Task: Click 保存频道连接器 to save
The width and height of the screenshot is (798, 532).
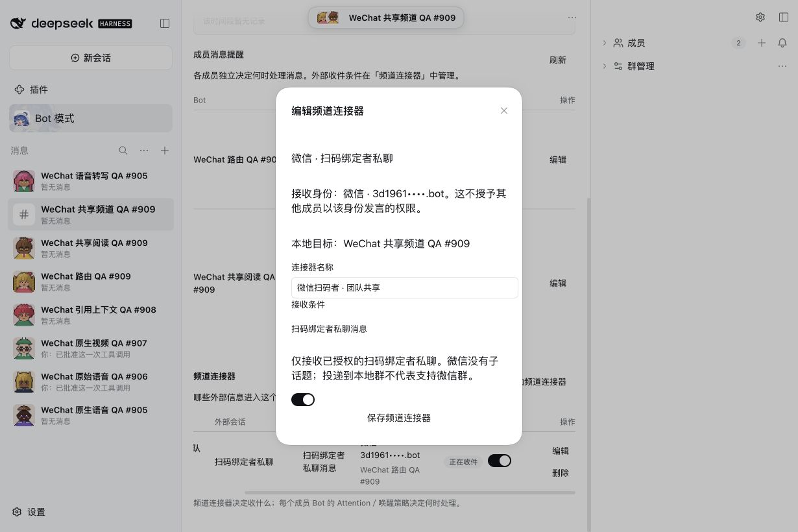Action: click(399, 418)
